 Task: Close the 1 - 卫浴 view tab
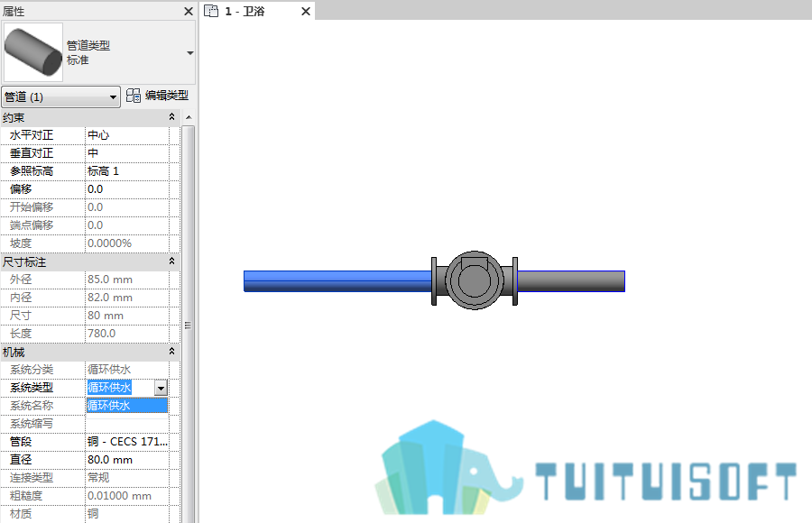click(x=306, y=12)
